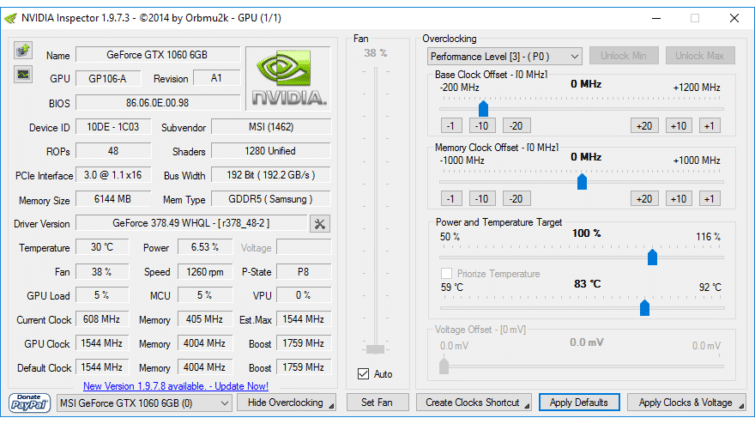The height and width of the screenshot is (424, 755).
Task: Enable the Priorize Temperature checkbox
Action: (x=446, y=273)
